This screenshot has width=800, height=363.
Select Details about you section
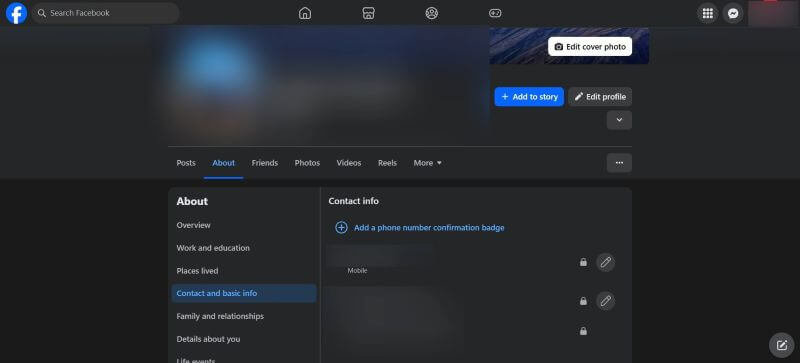pyautogui.click(x=244, y=339)
